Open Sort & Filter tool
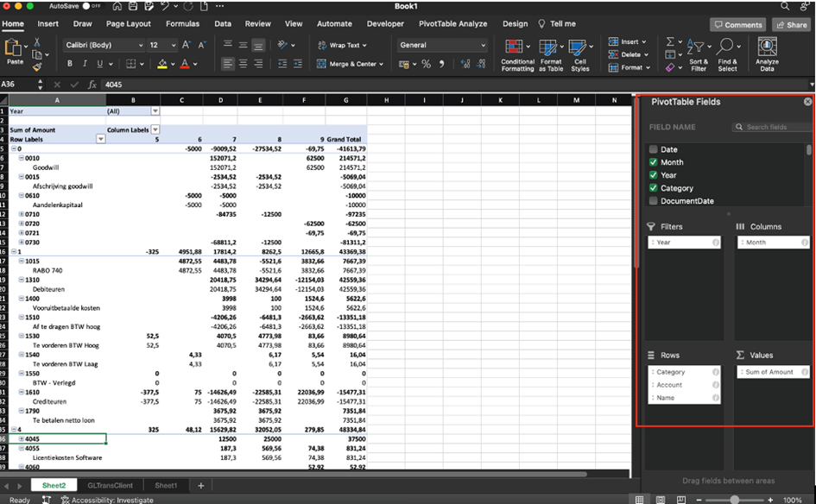The image size is (816, 504). click(x=698, y=47)
